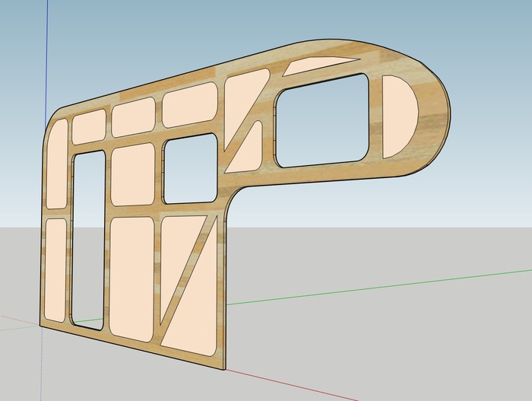
Task: Select the first small panel in the top row
Action: tap(88, 126)
